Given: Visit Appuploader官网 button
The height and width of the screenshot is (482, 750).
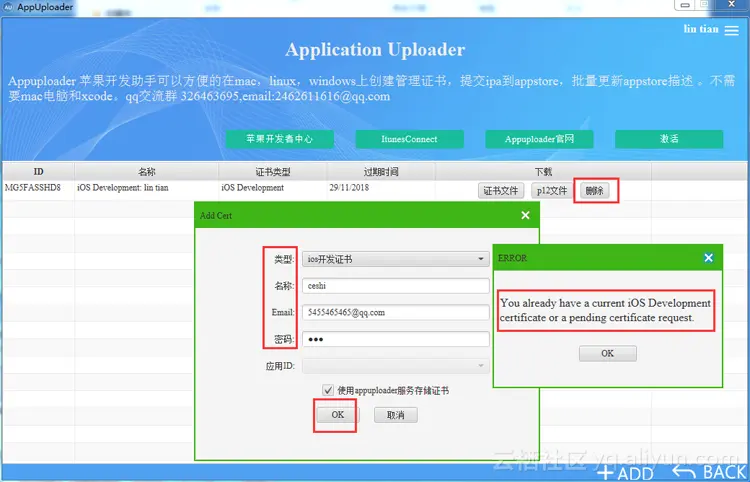Looking at the screenshot, I should pyautogui.click(x=539, y=139).
